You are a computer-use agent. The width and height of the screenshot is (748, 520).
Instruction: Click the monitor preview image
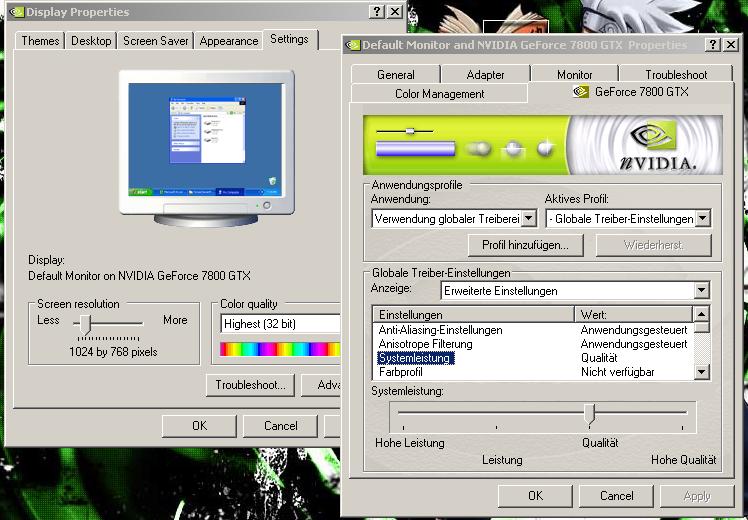[207, 148]
